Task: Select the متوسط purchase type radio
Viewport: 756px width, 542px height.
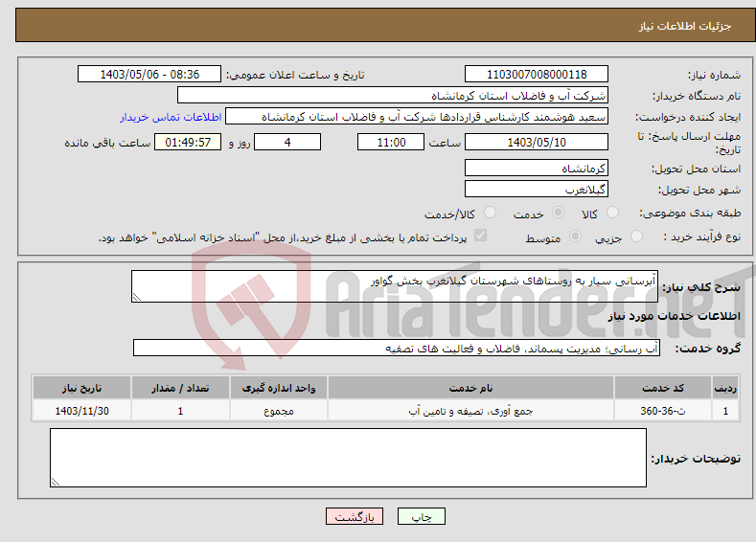Action: 575,237
